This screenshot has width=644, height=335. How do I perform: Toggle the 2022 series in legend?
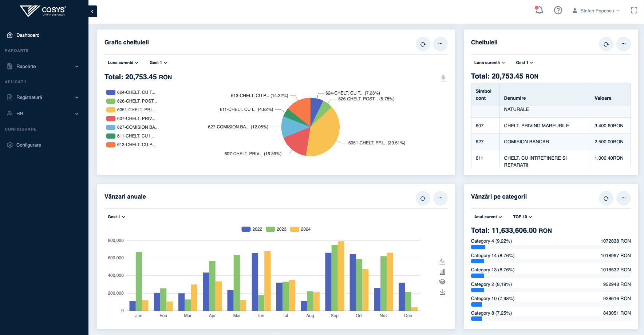pyautogui.click(x=252, y=229)
